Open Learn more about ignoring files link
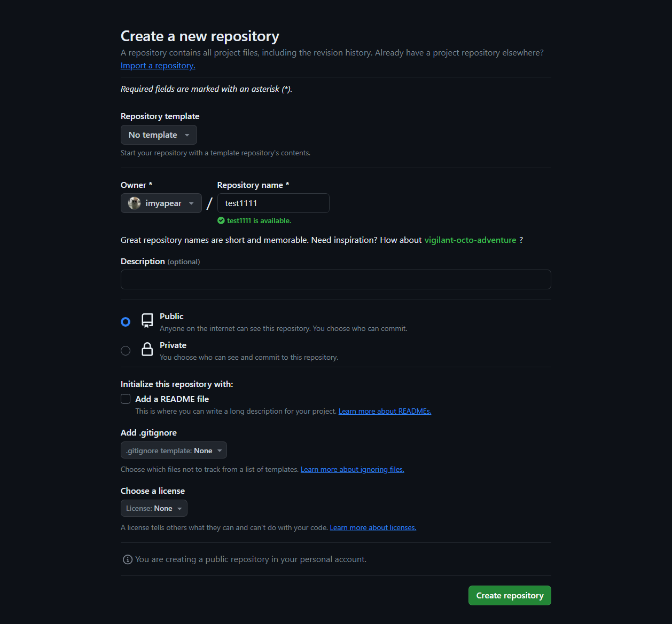The width and height of the screenshot is (672, 624). 352,470
